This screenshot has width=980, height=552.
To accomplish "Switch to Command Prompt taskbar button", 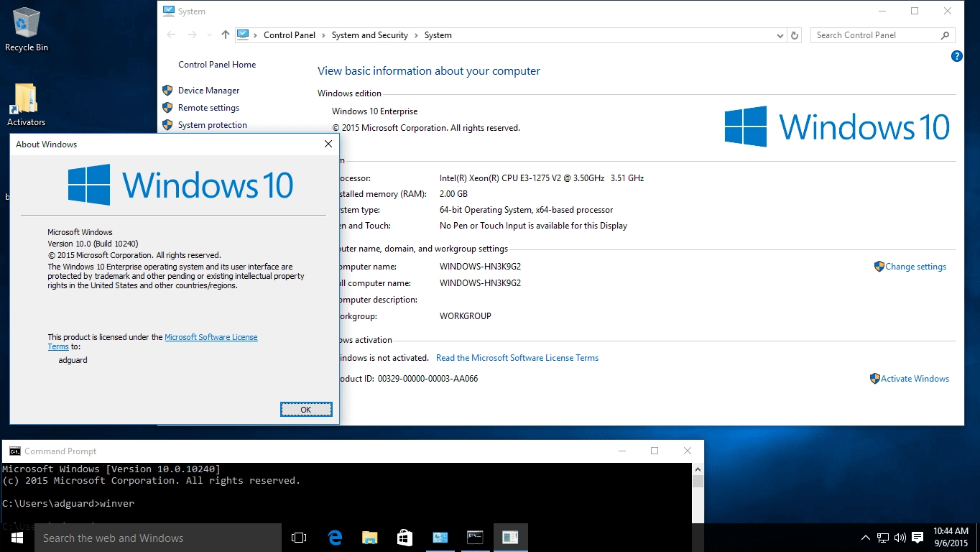I will click(475, 538).
